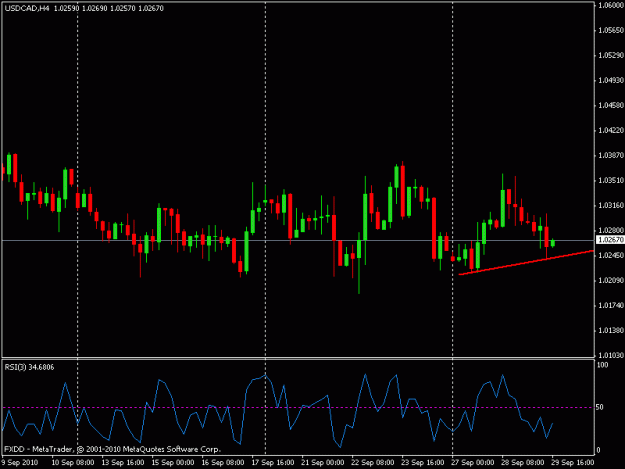625x469 pixels.
Task: Click the 16 Sep 08:00 time label
Action: [x=223, y=463]
